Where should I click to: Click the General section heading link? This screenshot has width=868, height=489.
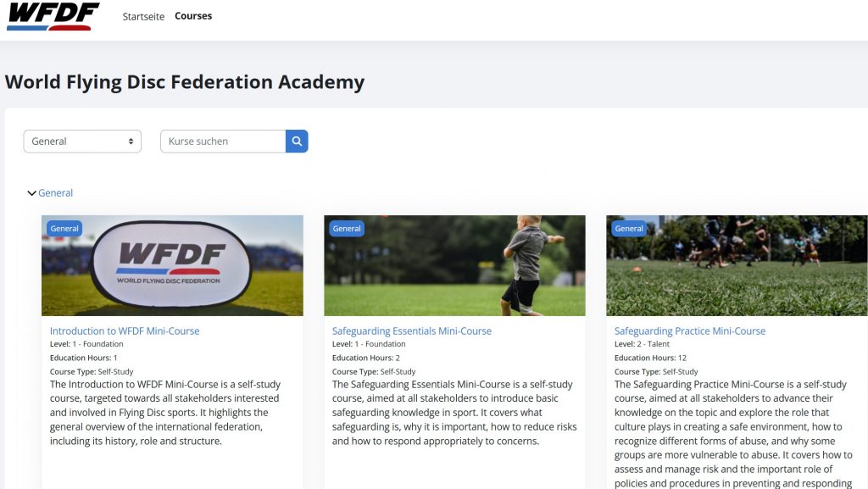pyautogui.click(x=55, y=193)
